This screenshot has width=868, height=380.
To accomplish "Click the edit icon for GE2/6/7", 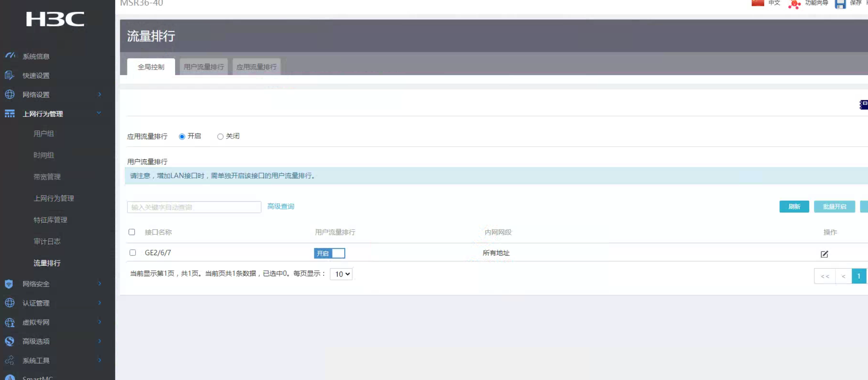I will (x=824, y=254).
